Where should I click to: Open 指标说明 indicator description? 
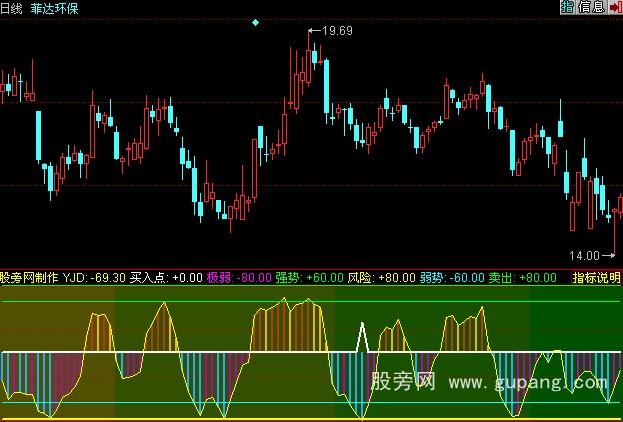pyautogui.click(x=594, y=277)
